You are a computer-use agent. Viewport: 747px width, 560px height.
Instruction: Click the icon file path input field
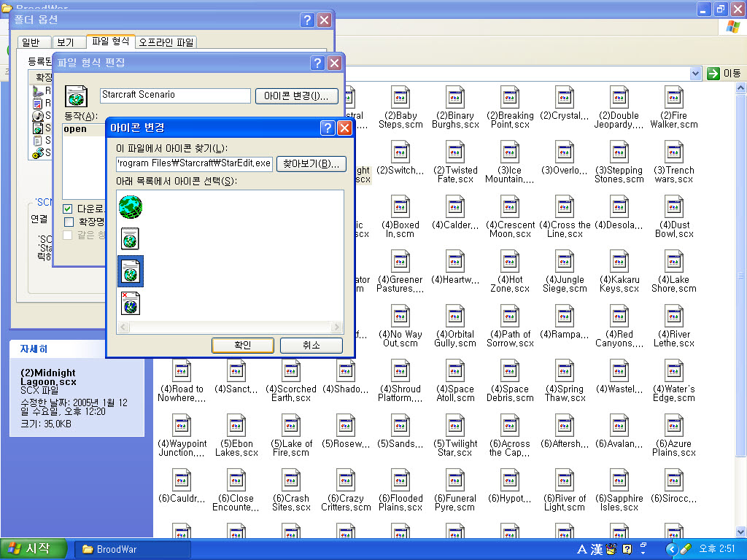coord(194,163)
